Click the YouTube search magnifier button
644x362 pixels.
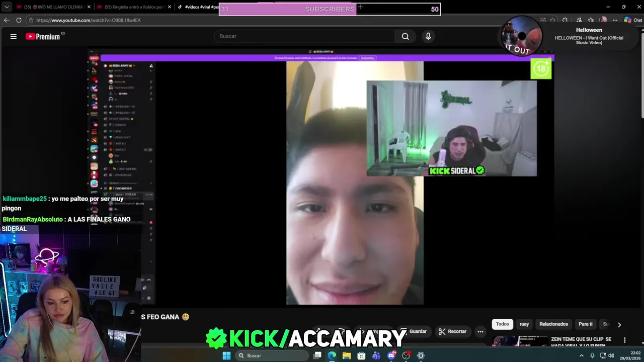[405, 36]
